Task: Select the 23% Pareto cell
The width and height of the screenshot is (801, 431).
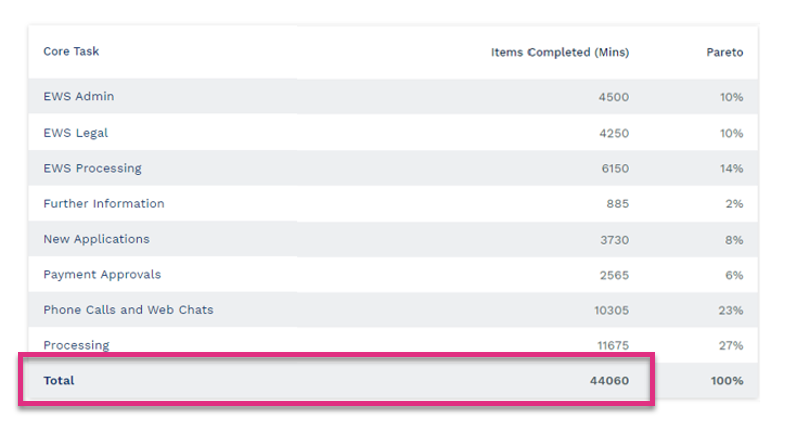Action: tap(731, 310)
